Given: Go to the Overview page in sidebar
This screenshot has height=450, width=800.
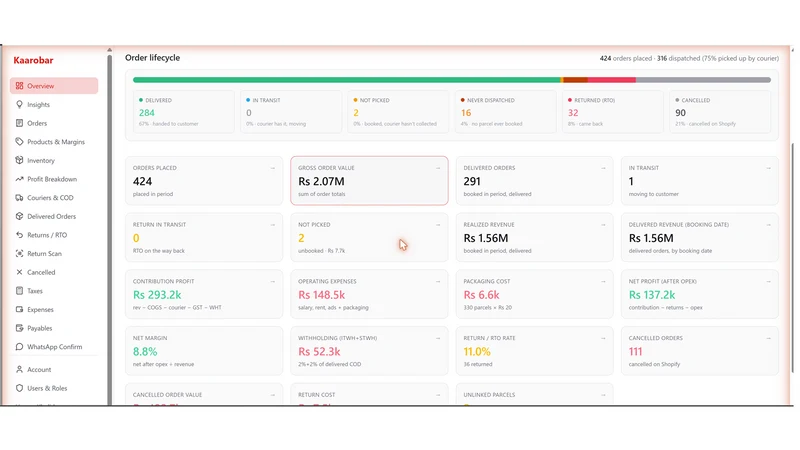Looking at the screenshot, I should coord(54,86).
